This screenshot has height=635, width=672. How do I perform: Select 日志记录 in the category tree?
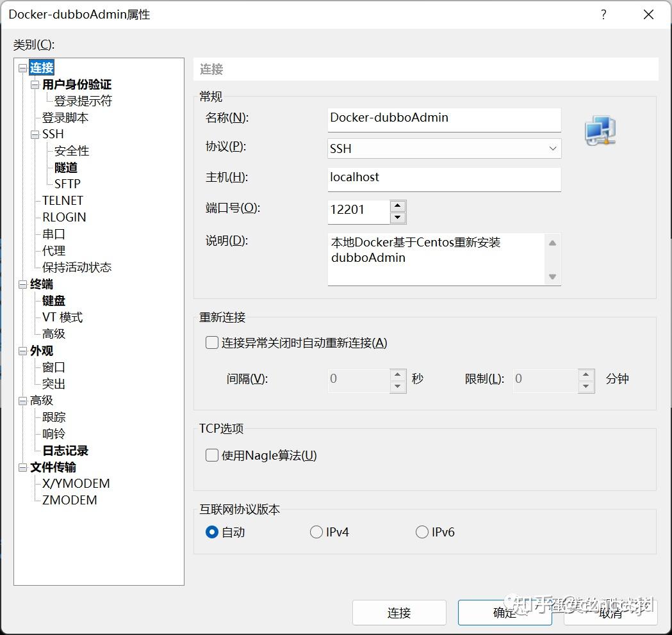[x=65, y=450]
